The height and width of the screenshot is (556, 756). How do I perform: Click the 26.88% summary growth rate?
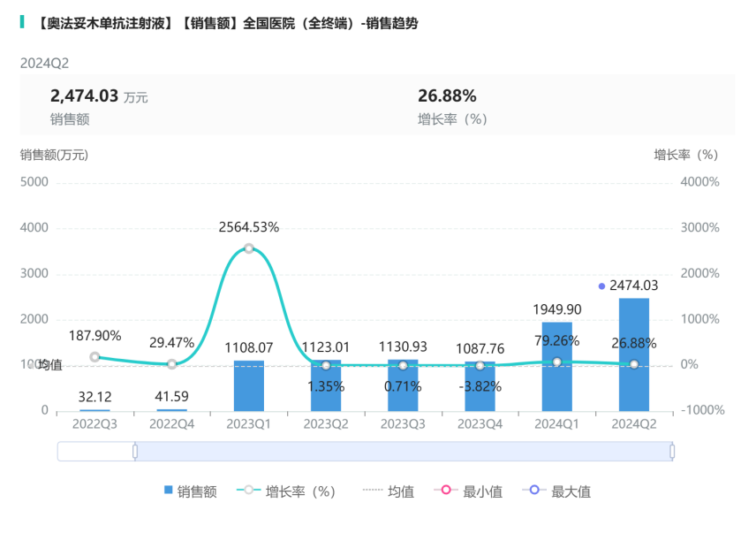(447, 96)
